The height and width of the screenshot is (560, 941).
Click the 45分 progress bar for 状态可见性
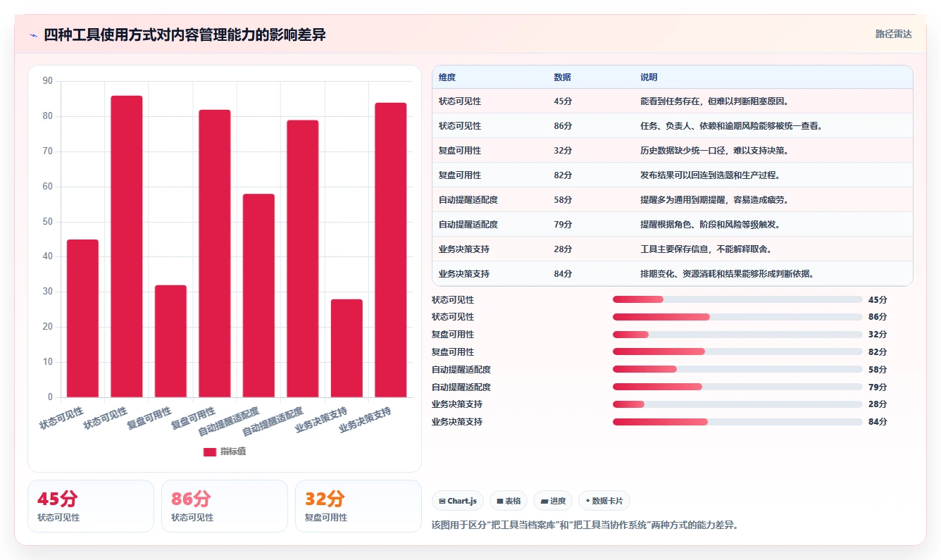coord(737,299)
